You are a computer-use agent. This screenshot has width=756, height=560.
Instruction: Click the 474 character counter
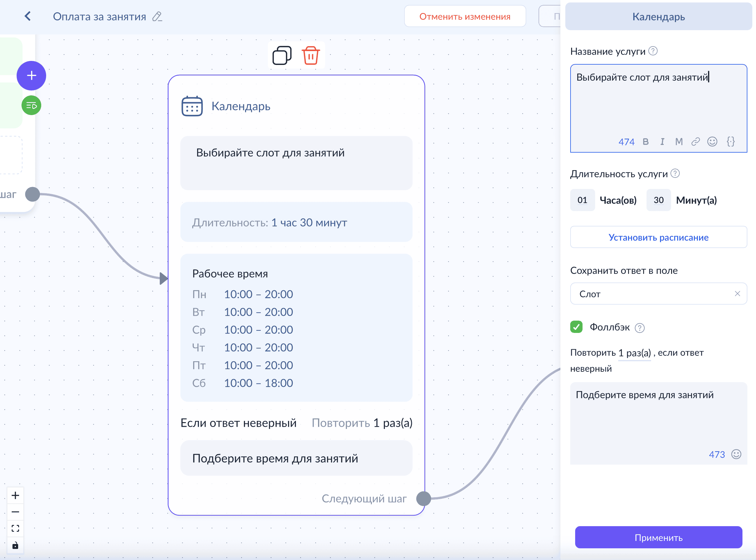pos(626,142)
